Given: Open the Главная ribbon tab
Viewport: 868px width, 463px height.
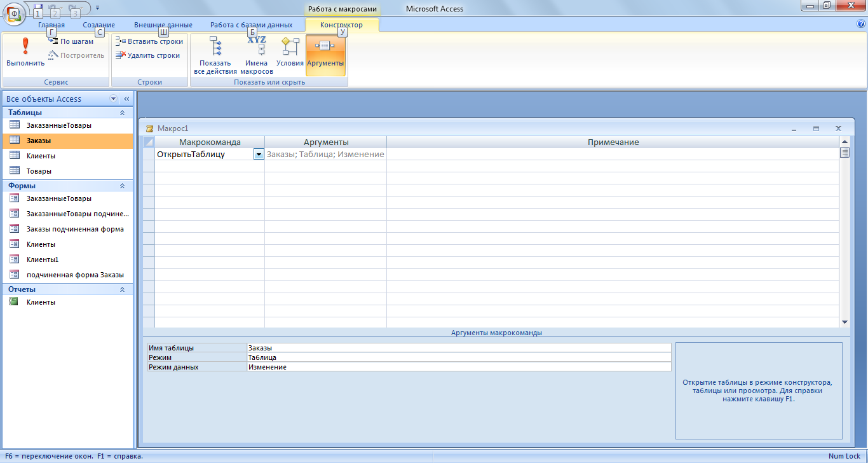Looking at the screenshot, I should click(x=51, y=25).
